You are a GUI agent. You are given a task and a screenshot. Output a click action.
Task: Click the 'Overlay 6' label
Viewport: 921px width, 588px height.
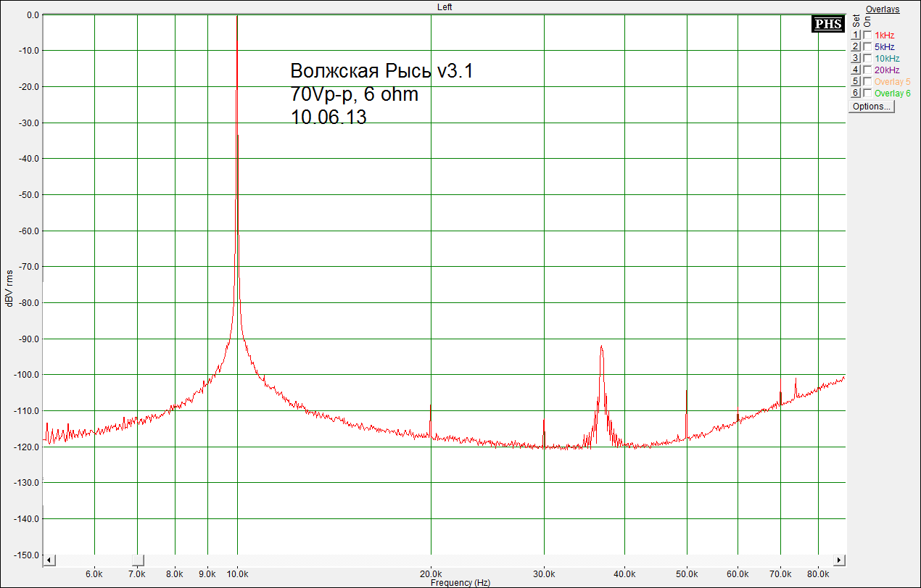pyautogui.click(x=892, y=94)
